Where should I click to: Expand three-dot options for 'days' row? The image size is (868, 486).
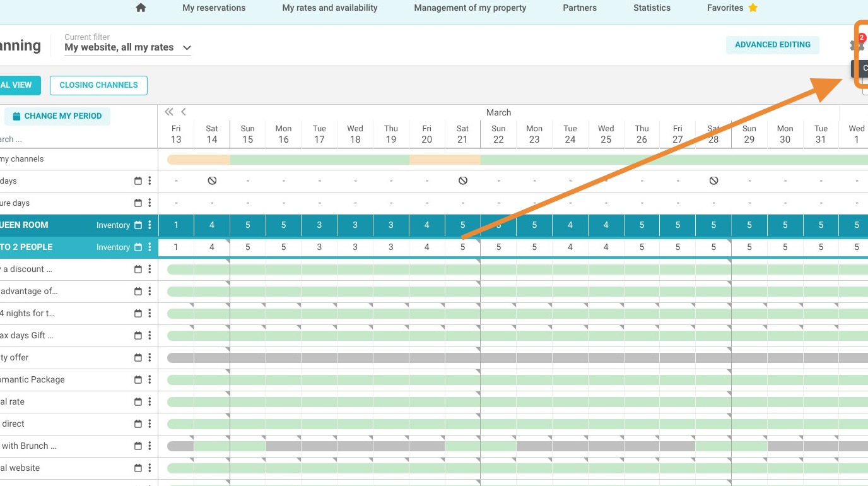click(150, 181)
